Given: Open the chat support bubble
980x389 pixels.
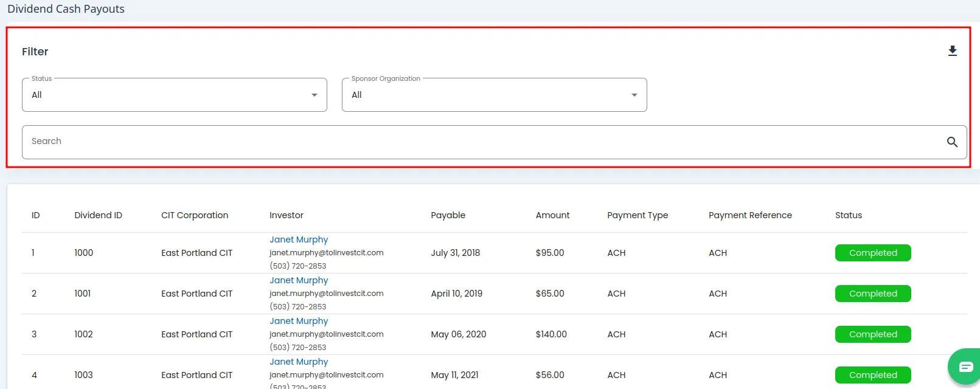Looking at the screenshot, I should click(965, 367).
